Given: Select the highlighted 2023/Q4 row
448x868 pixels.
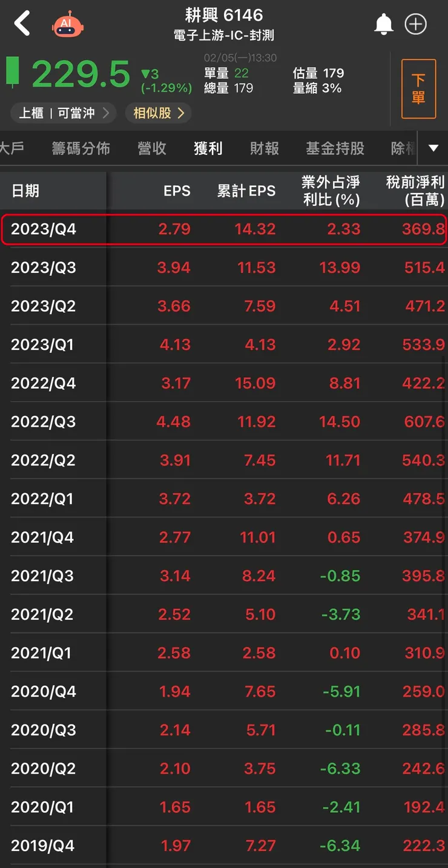Looking at the screenshot, I should point(224,229).
